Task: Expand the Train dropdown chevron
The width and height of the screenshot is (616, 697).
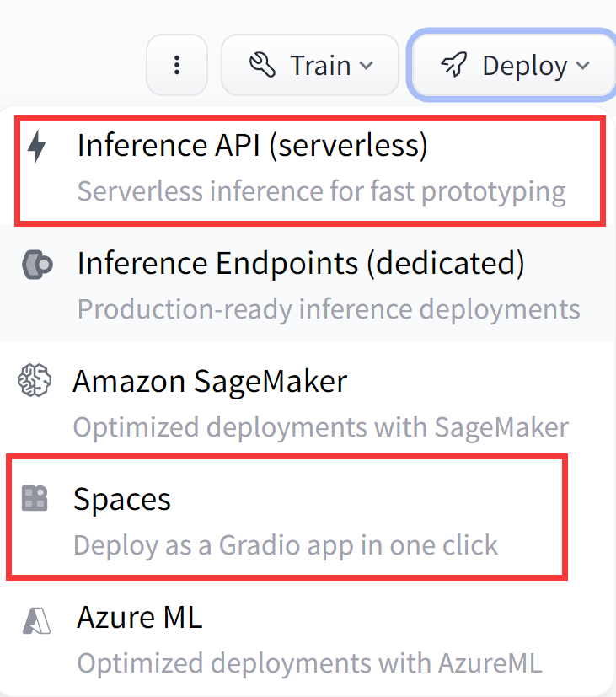Action: tap(366, 65)
